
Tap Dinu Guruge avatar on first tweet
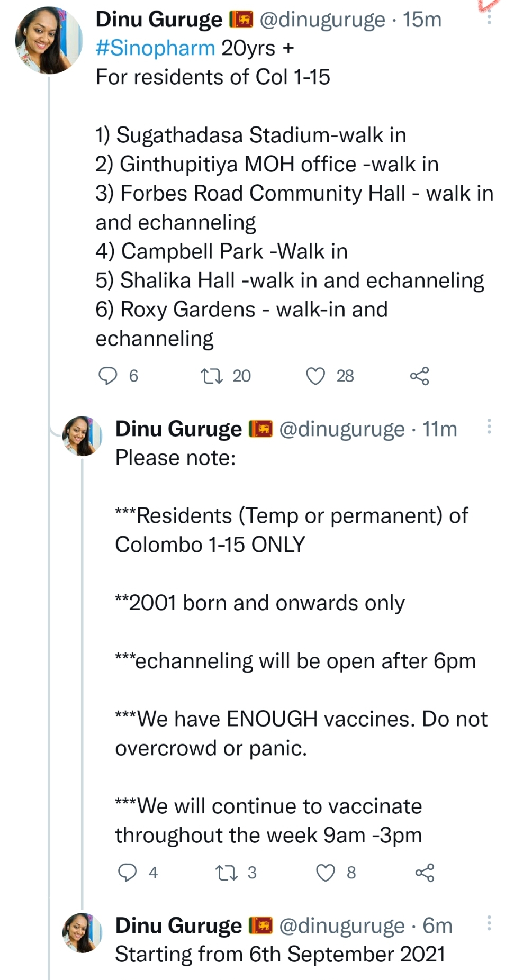(49, 40)
